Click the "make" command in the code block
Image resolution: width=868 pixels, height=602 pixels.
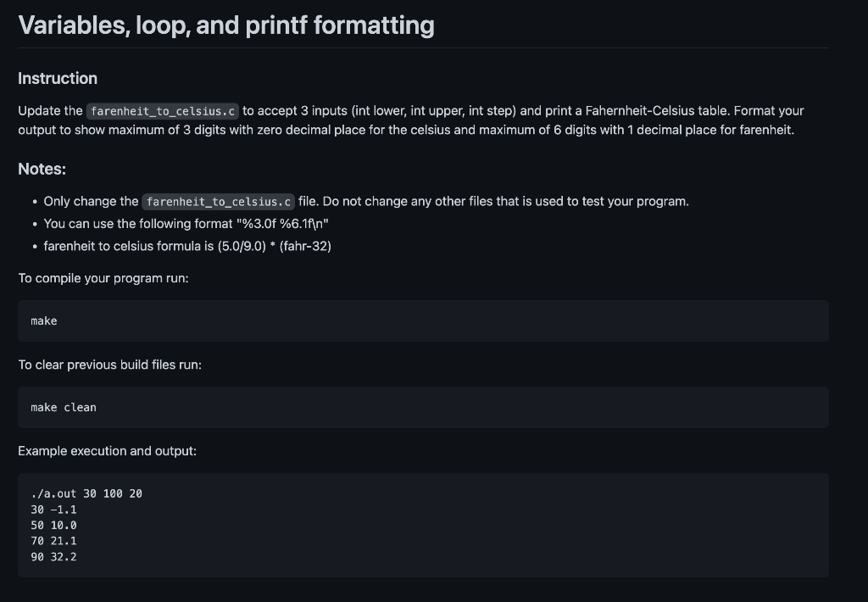[x=44, y=321]
